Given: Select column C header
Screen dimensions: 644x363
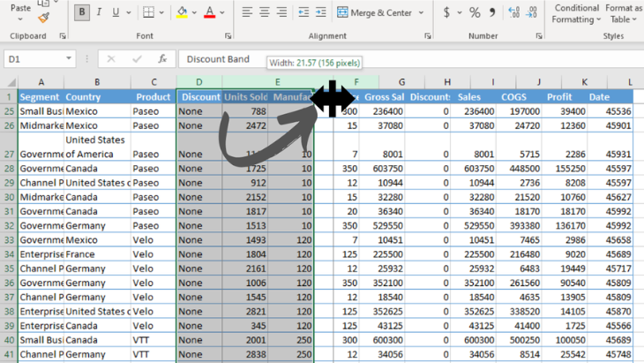Looking at the screenshot, I should coord(154,82).
